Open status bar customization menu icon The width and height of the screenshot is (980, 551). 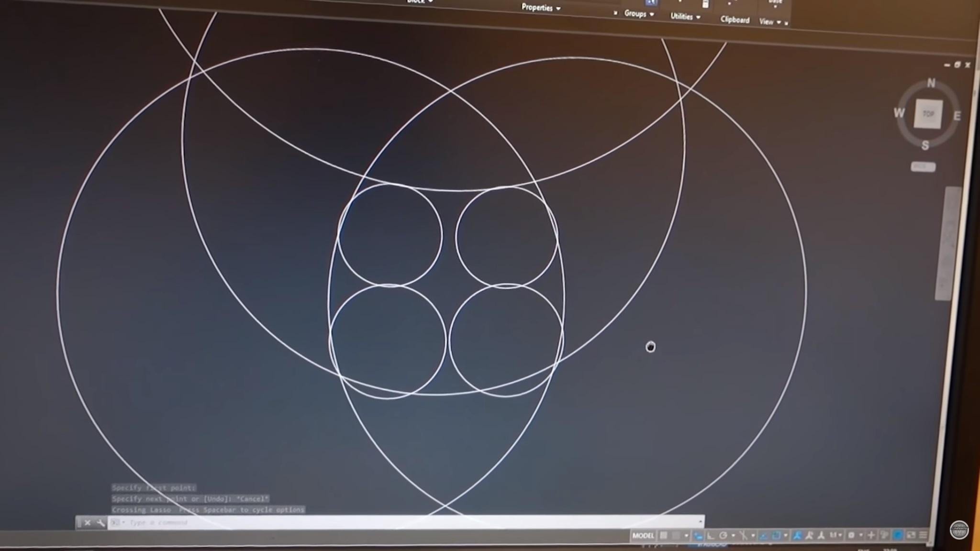point(923,535)
